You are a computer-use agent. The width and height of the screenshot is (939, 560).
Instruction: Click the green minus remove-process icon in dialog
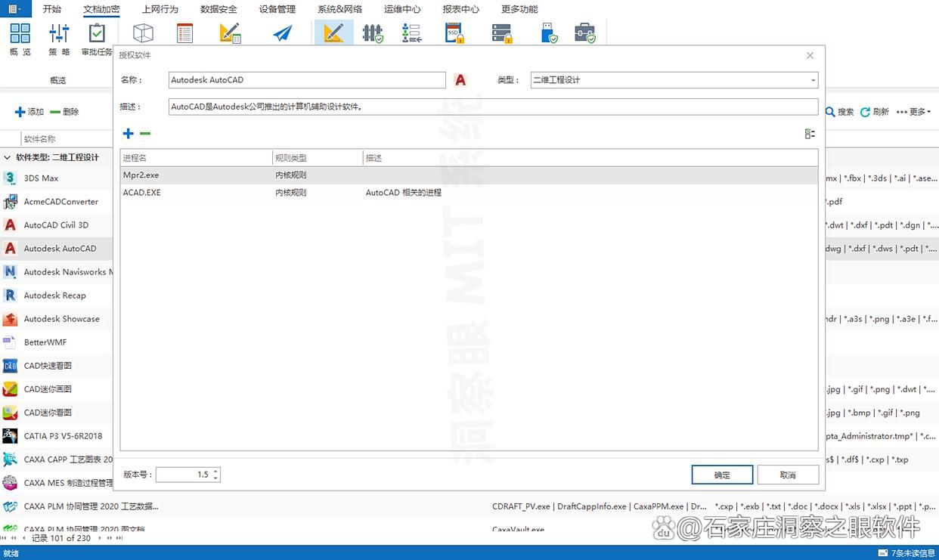(x=145, y=134)
